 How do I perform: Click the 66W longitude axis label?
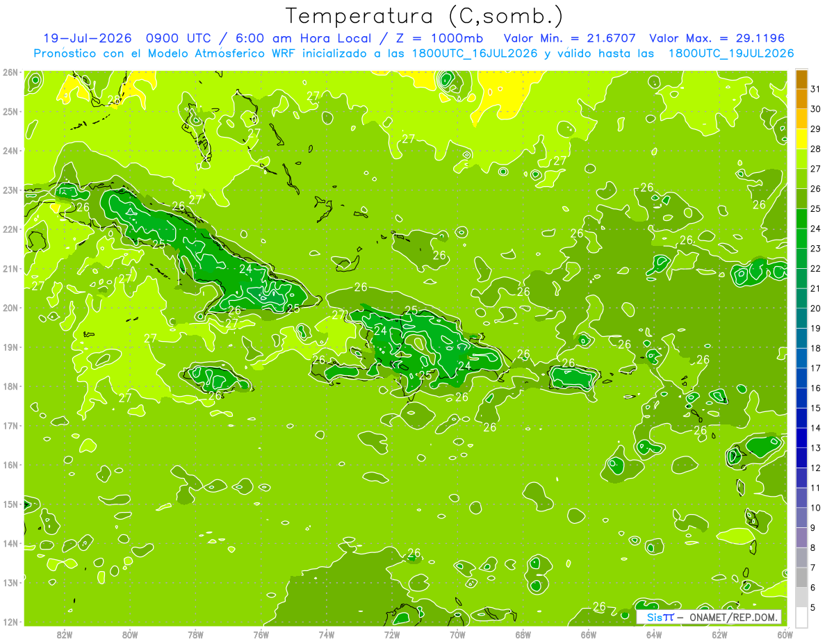point(589,634)
